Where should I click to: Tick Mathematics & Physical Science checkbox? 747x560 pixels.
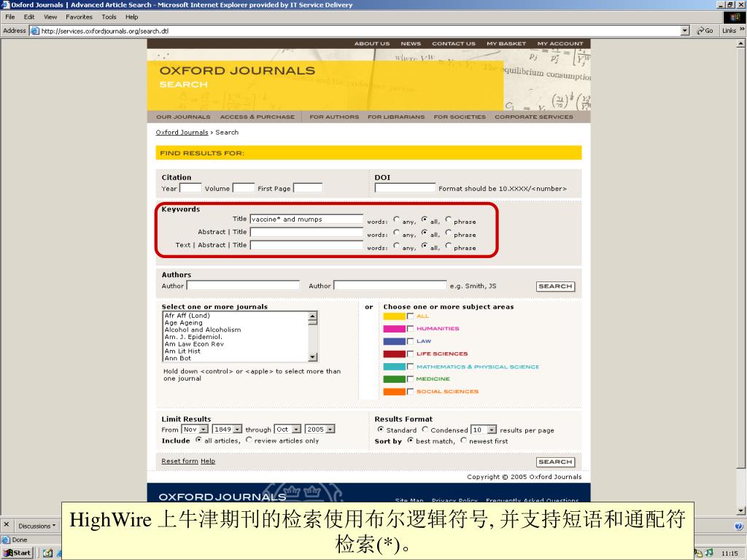click(410, 367)
